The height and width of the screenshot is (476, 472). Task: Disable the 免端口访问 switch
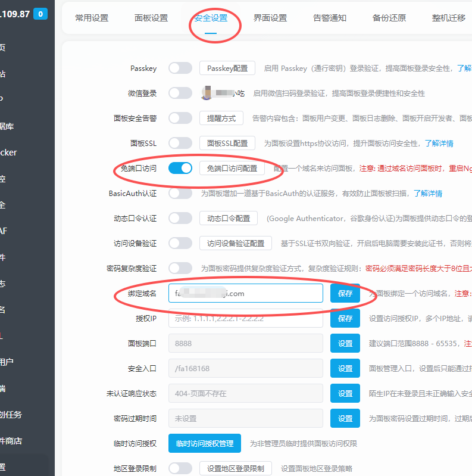coord(180,168)
